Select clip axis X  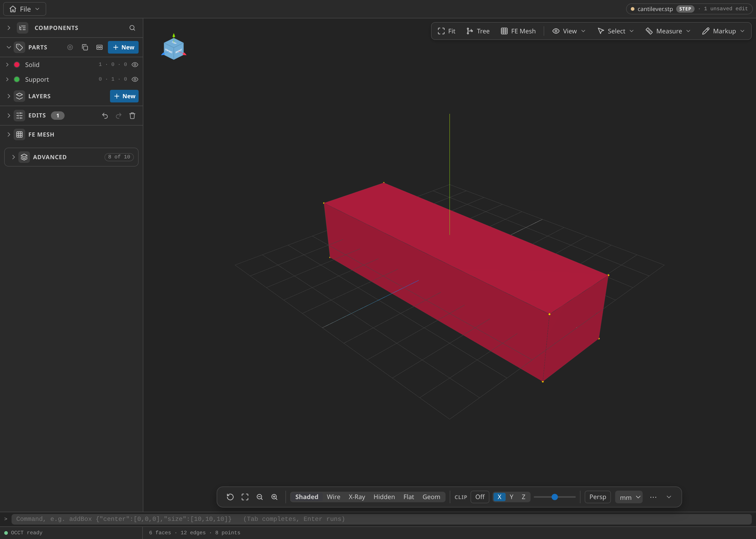tap(499, 497)
